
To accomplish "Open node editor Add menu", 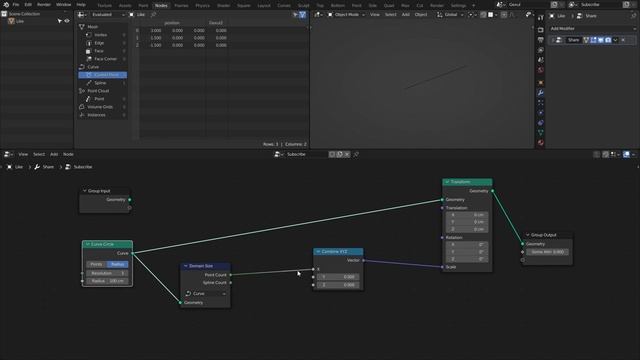I will [54, 154].
